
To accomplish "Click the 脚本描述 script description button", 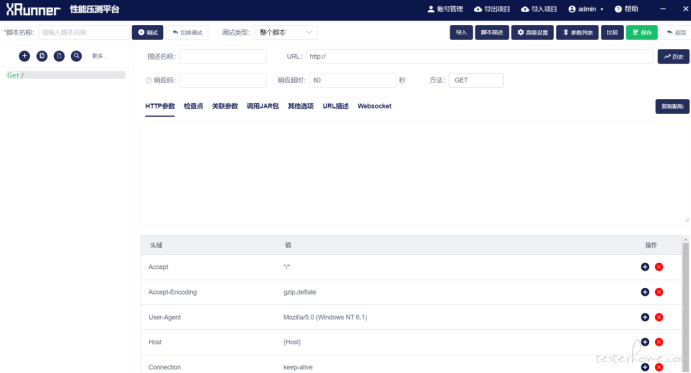I will 492,32.
